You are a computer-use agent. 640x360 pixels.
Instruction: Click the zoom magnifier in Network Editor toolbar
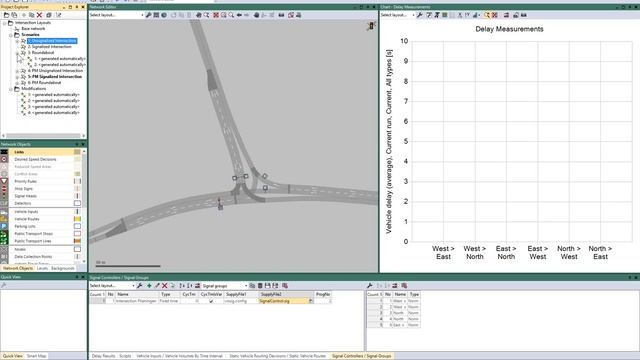point(231,15)
